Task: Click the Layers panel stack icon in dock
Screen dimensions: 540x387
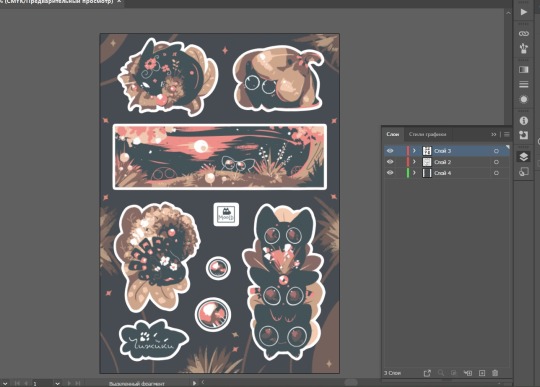Action: (x=523, y=157)
